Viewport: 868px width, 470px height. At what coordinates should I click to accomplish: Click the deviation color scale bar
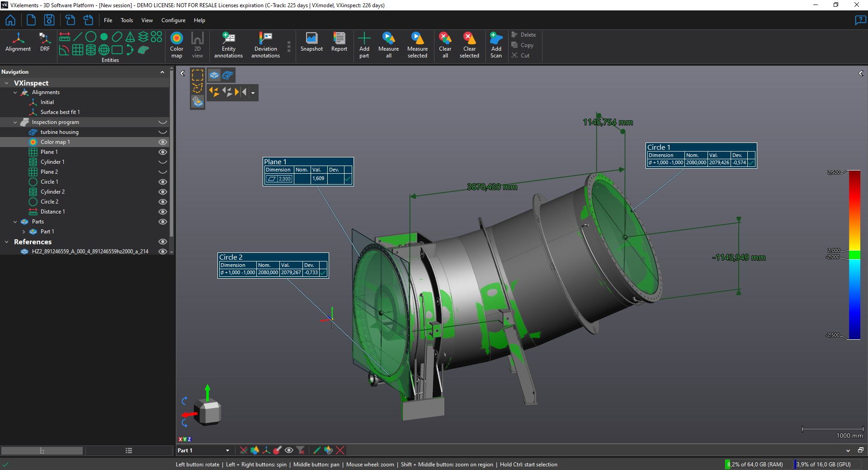(854, 255)
